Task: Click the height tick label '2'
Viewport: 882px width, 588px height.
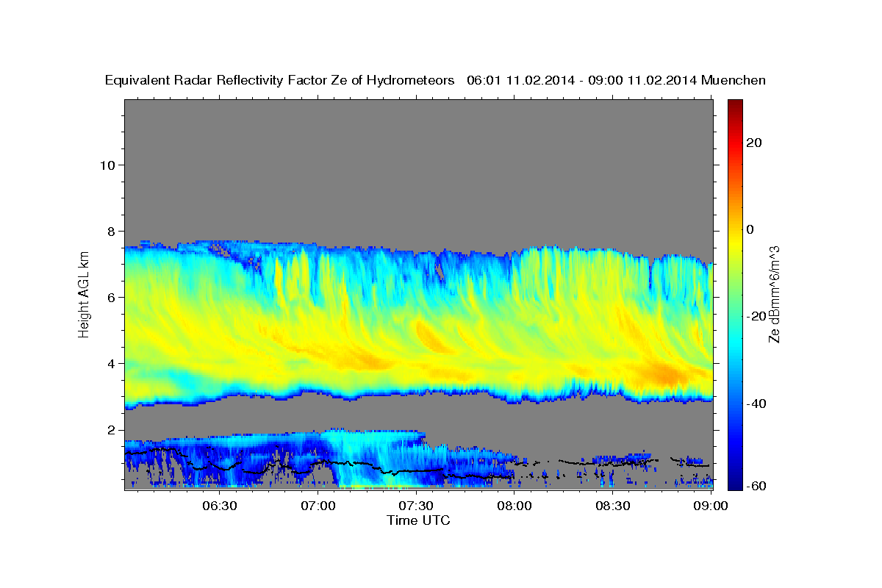Action: point(111,430)
